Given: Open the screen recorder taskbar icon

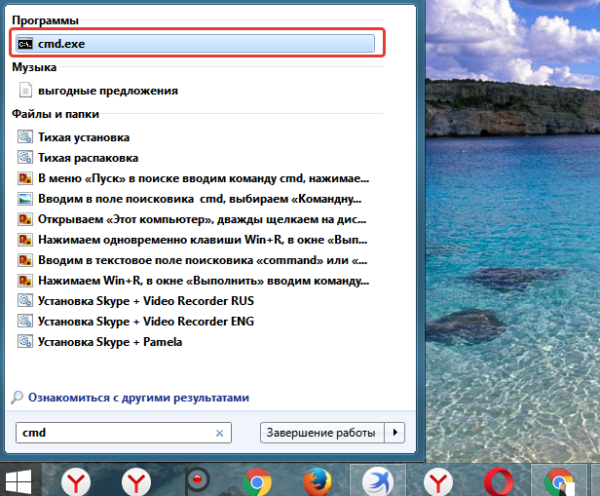Looking at the screenshot, I should (x=197, y=481).
